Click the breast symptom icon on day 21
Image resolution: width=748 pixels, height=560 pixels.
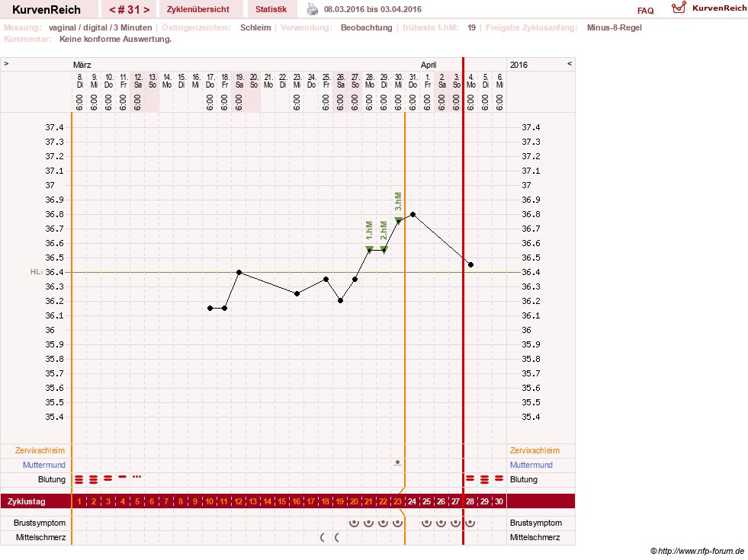click(368, 523)
